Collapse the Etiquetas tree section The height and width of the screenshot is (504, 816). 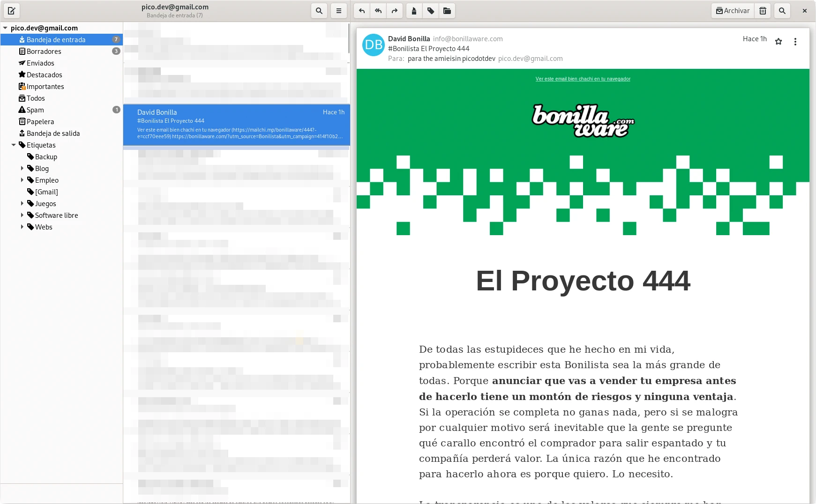point(14,145)
